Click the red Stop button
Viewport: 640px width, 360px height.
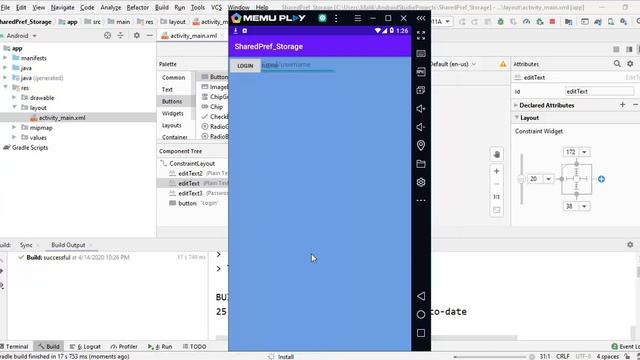pyautogui.click(x=552, y=22)
